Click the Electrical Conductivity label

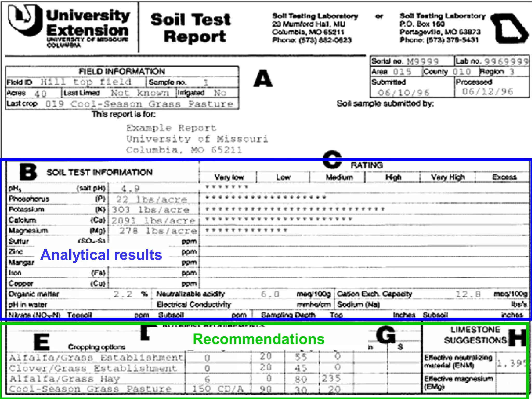click(x=194, y=304)
